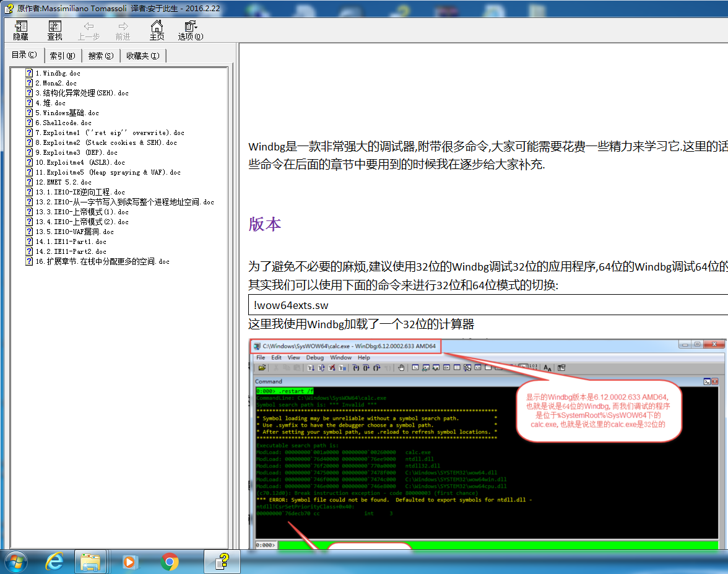Switch to the 搜索 (Search) tab
This screenshot has height=574, width=728.
pyautogui.click(x=101, y=56)
